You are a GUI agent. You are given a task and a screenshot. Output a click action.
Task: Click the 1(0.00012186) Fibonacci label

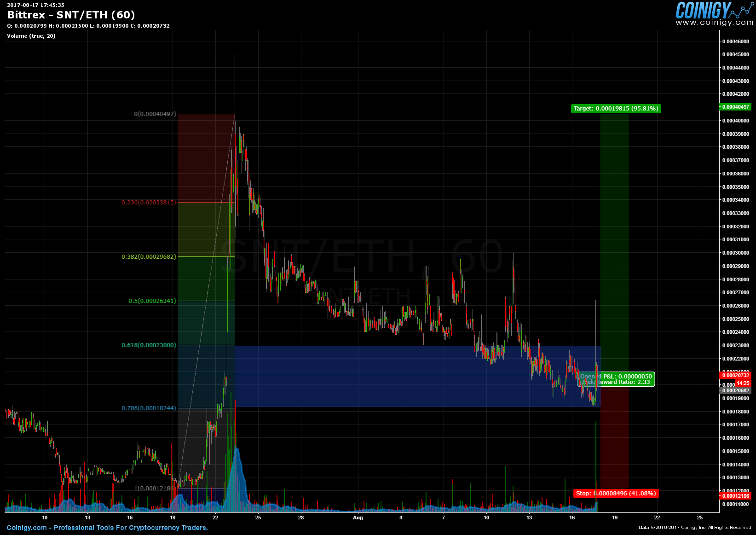[x=155, y=488]
